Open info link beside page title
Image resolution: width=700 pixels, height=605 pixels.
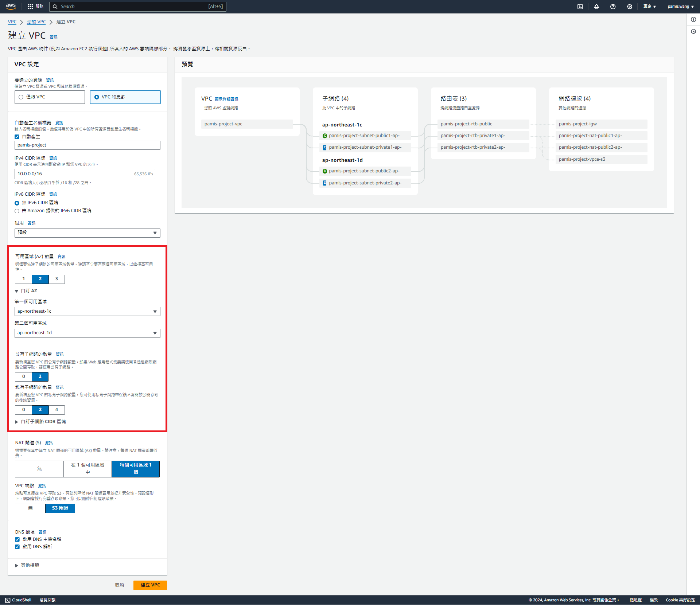(54, 37)
